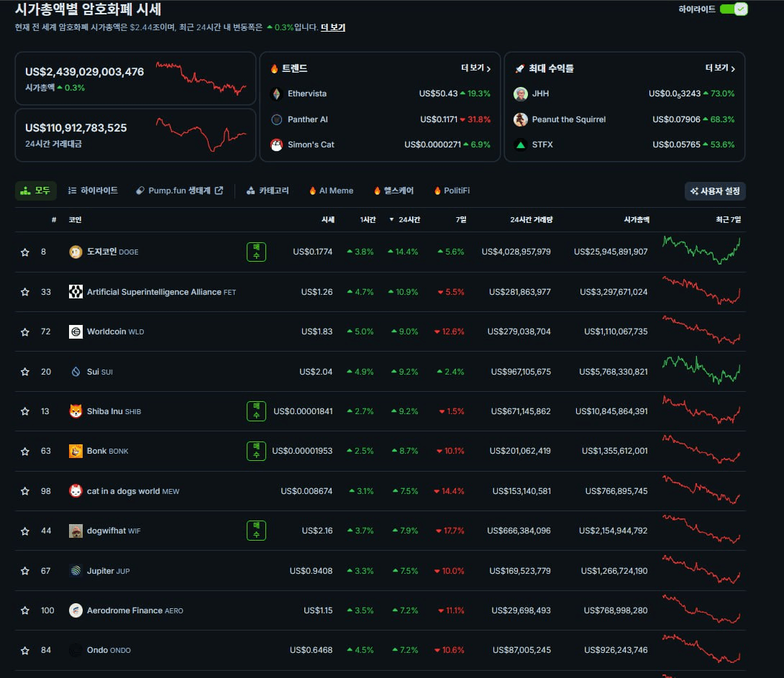
Task: Select the PolitiFi category
Action: tap(452, 191)
